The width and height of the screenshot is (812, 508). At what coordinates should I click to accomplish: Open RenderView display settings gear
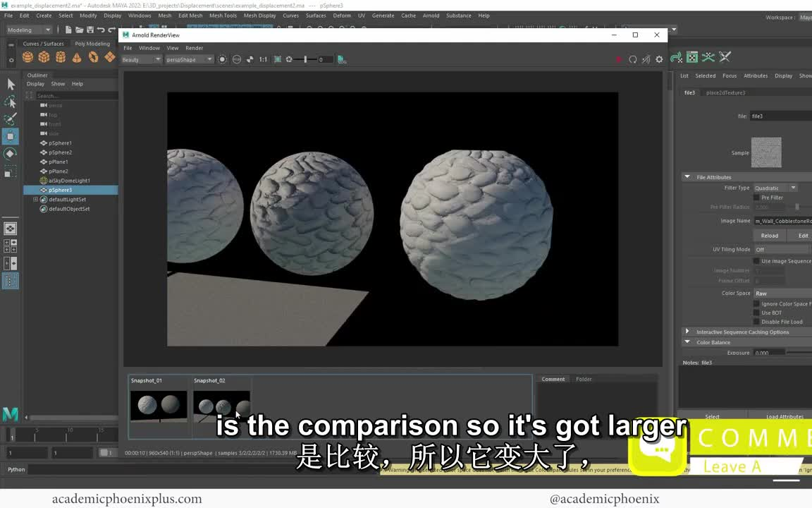pos(659,59)
